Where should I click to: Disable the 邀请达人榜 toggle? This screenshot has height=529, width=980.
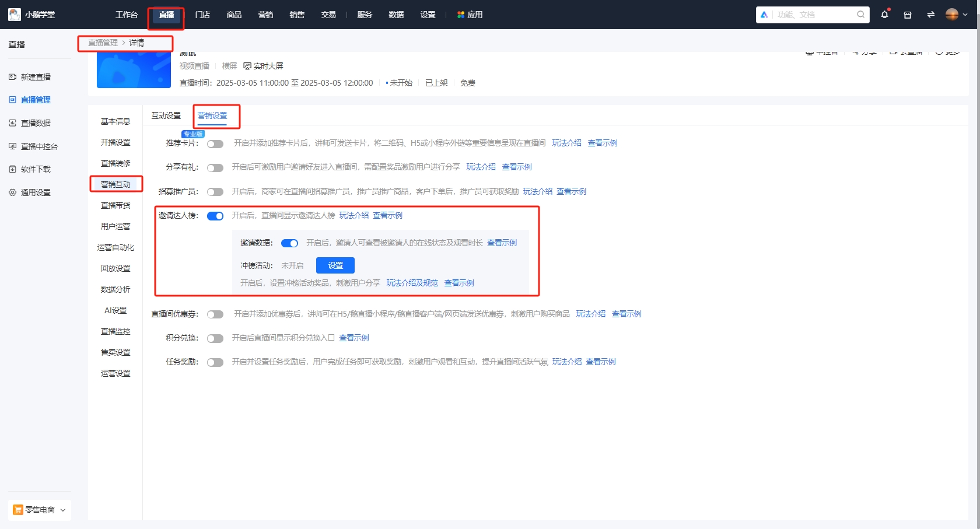pyautogui.click(x=215, y=216)
